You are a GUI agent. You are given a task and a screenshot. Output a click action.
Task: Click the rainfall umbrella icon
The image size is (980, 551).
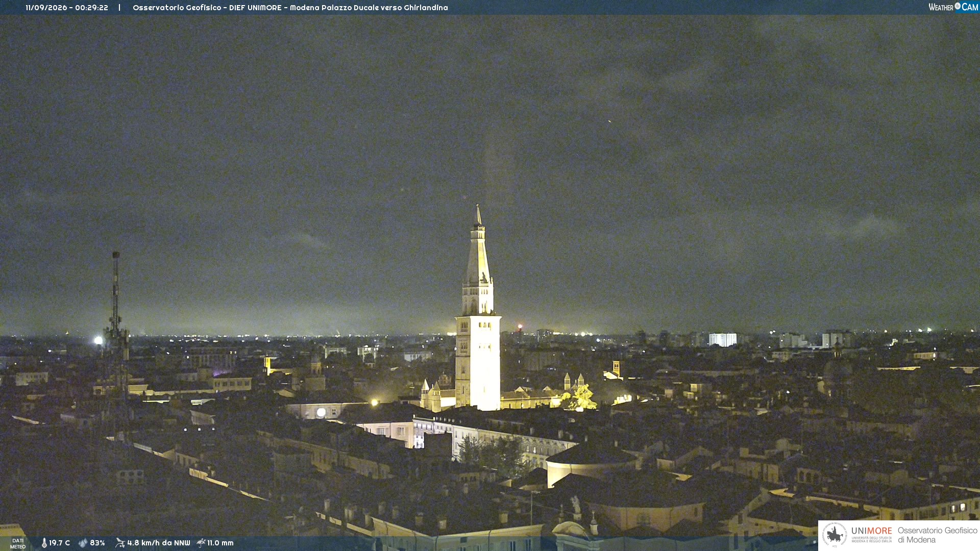(x=201, y=543)
